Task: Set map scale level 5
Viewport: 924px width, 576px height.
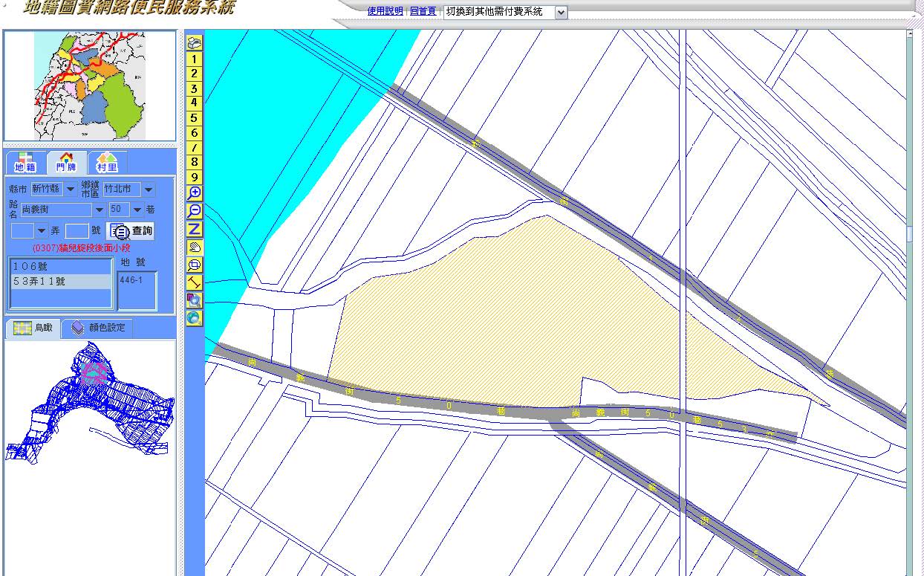Action: (x=194, y=118)
